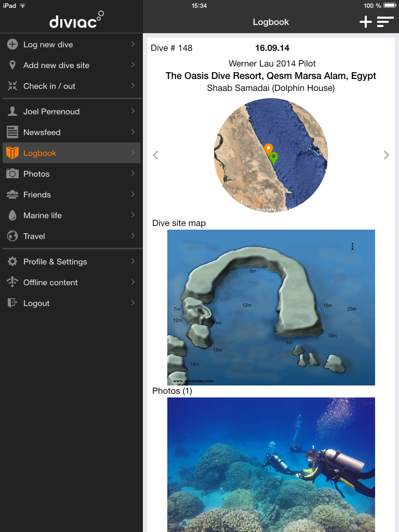The image size is (399, 532).
Task: Tap the Dive # 148 label
Action: (171, 48)
